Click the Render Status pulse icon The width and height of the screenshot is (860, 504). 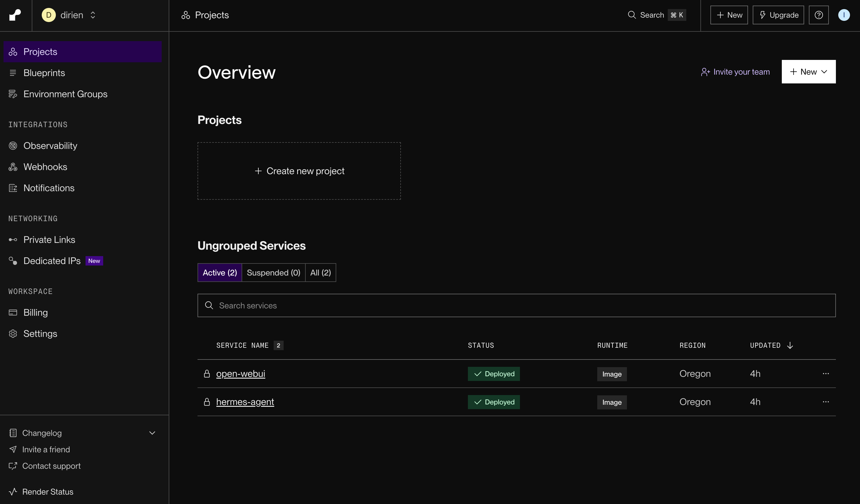click(13, 492)
